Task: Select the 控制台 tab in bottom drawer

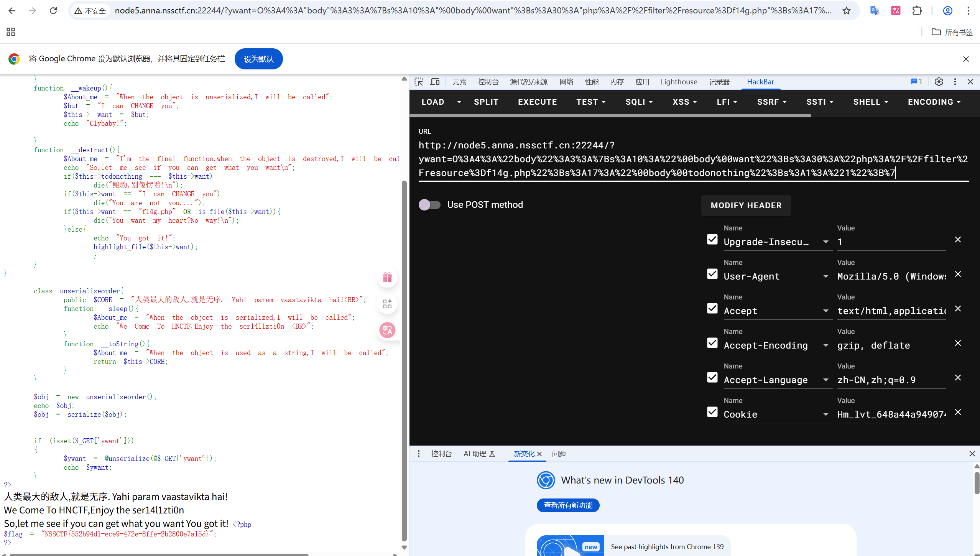Action: click(x=441, y=454)
